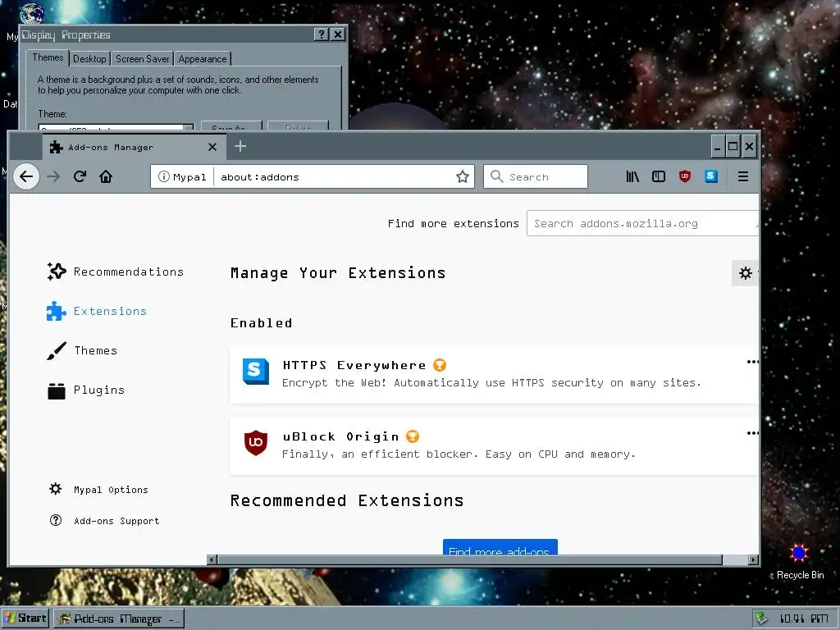
Task: Open Screen Saver tab in Display Properties
Action: click(143, 59)
